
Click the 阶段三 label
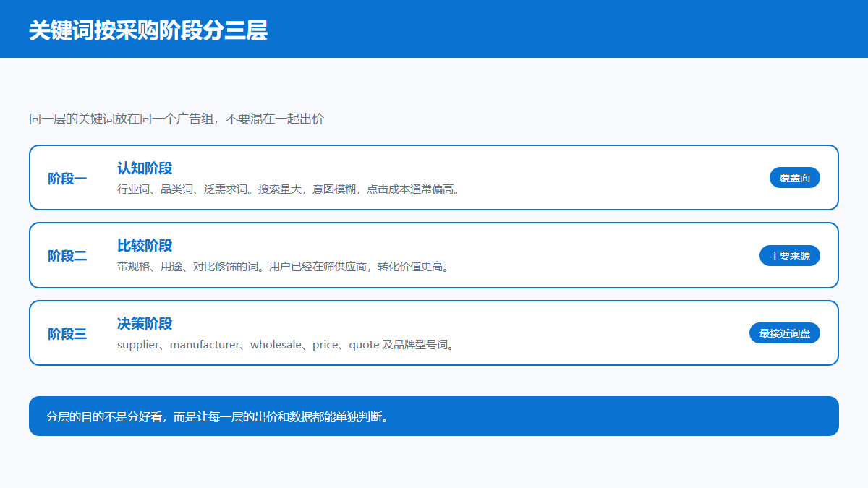point(67,333)
